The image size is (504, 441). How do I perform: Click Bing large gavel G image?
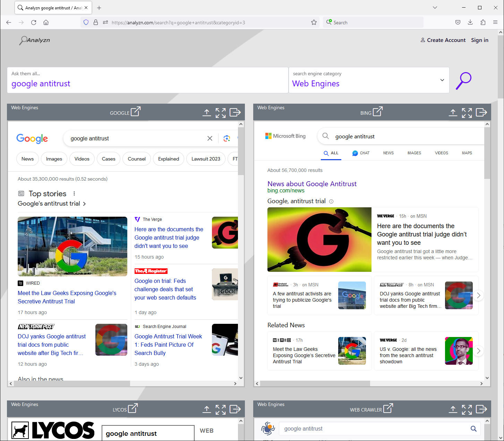click(x=319, y=240)
